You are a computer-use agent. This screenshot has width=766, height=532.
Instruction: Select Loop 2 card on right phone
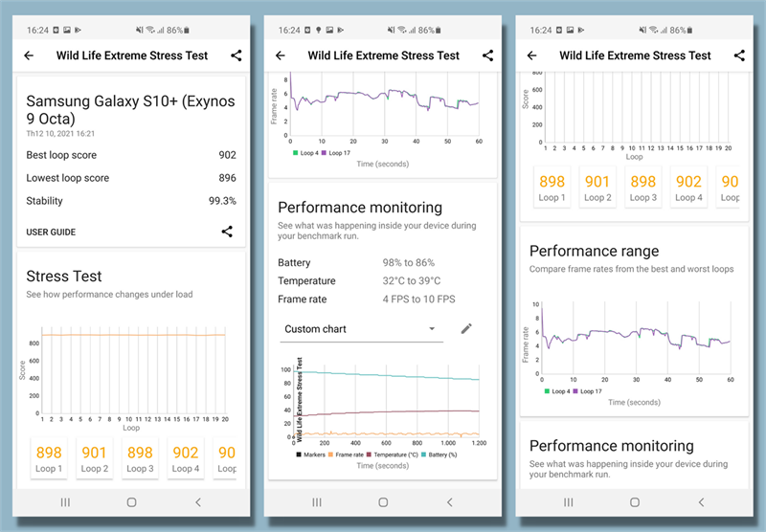click(x=597, y=187)
